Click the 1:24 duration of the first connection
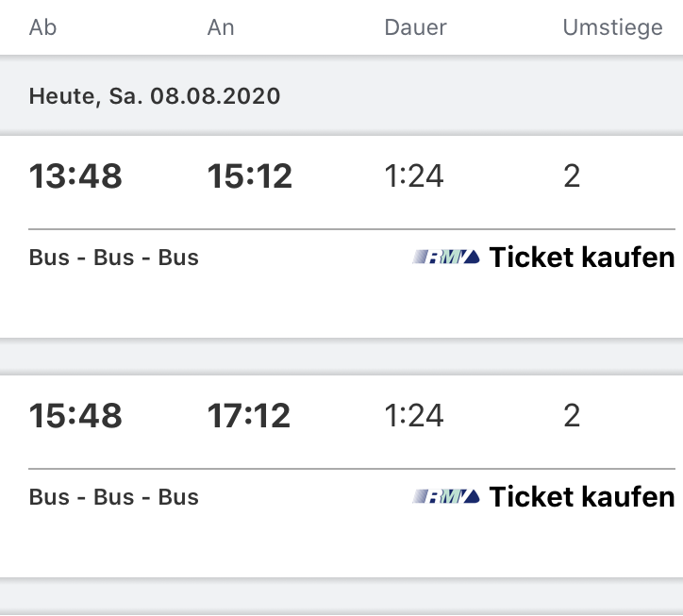 pyautogui.click(x=414, y=176)
